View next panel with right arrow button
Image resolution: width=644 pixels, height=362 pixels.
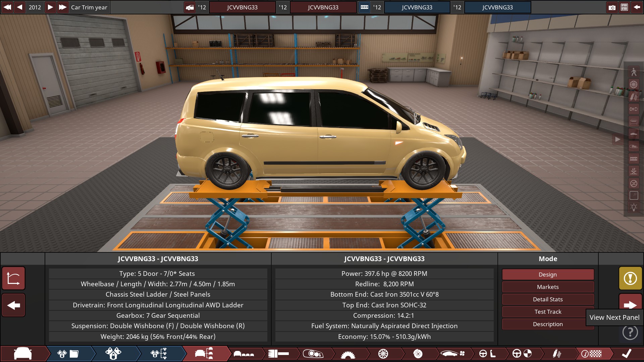coord(630,304)
